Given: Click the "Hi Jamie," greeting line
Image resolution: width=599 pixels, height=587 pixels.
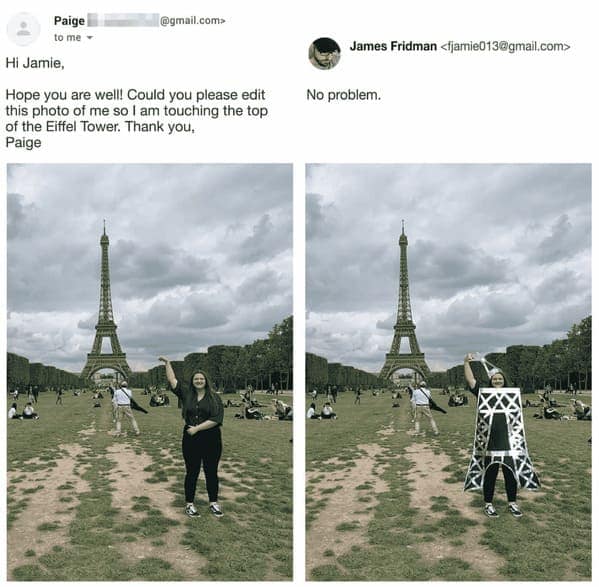Looking at the screenshot, I should click(x=35, y=63).
